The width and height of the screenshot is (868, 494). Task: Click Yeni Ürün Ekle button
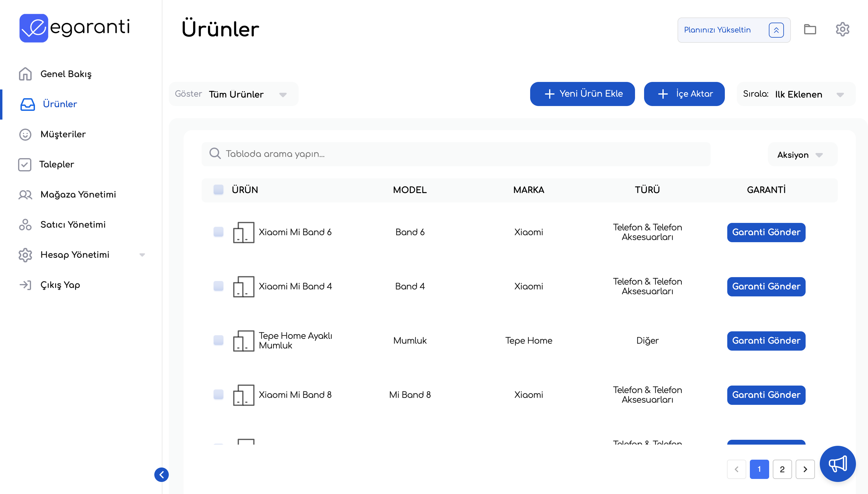[x=582, y=94]
